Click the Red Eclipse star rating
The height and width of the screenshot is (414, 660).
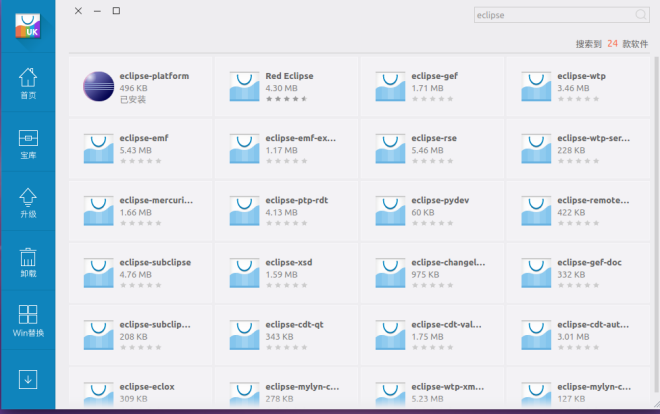[287, 99]
